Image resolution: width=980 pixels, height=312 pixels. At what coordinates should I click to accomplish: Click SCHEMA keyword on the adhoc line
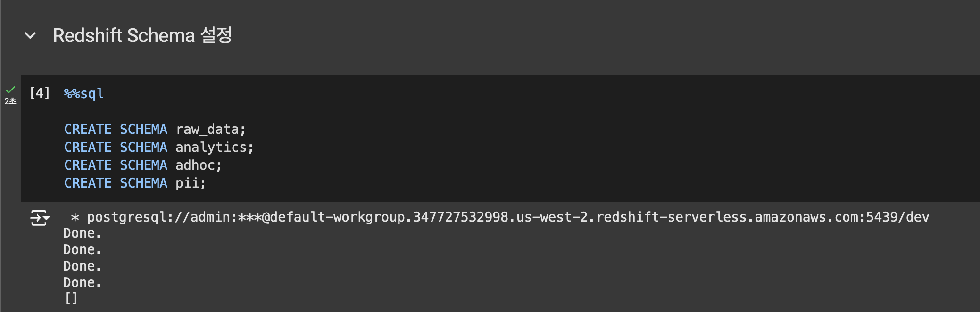pyautogui.click(x=143, y=165)
